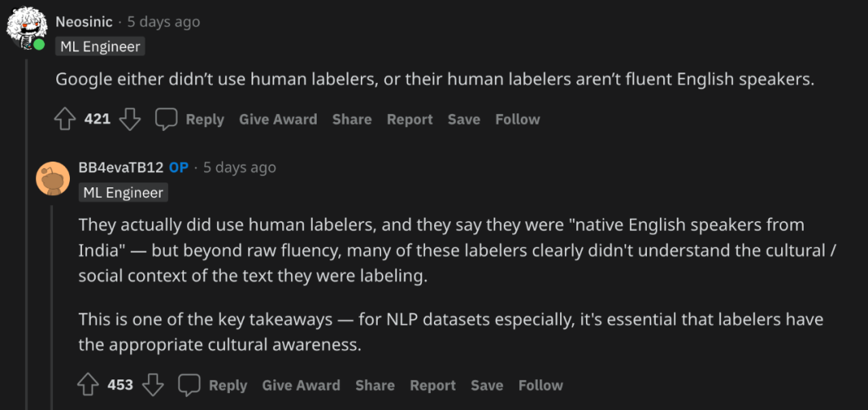Follow Neosinic's comment thread

518,119
